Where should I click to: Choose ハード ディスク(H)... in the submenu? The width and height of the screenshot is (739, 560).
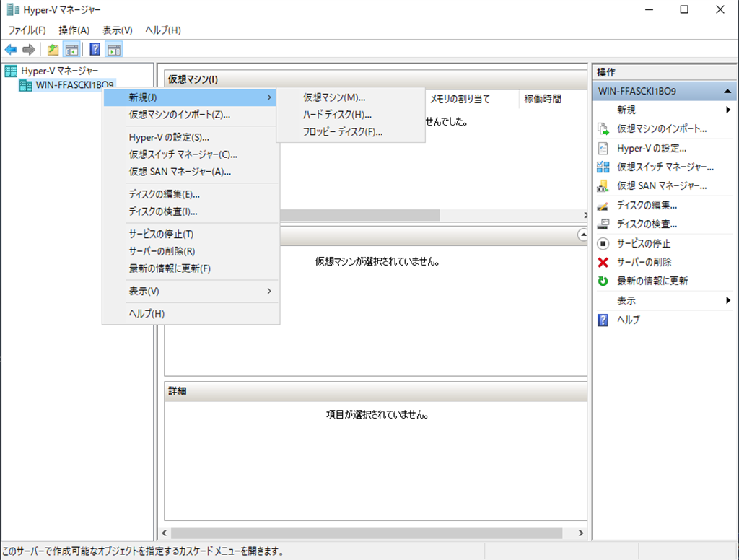point(337,115)
